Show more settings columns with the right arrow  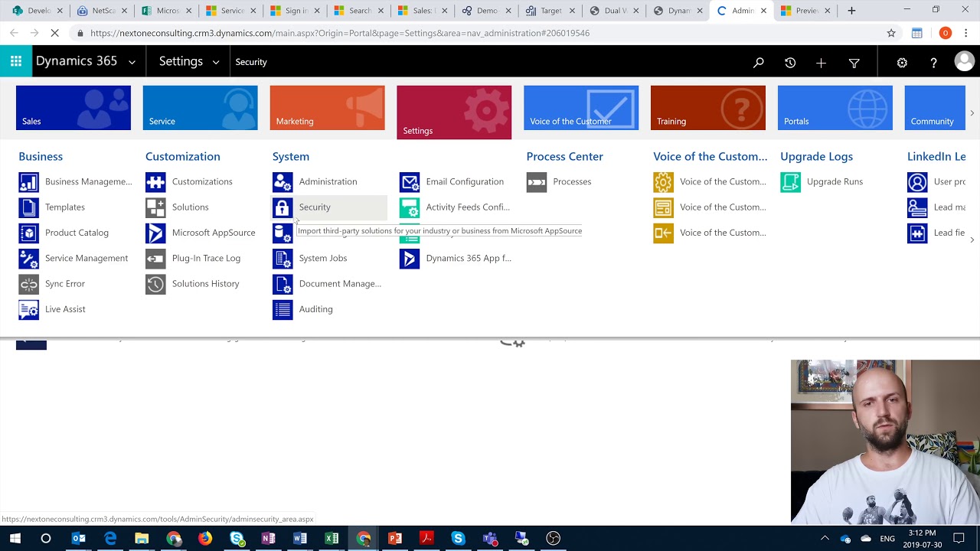972,240
